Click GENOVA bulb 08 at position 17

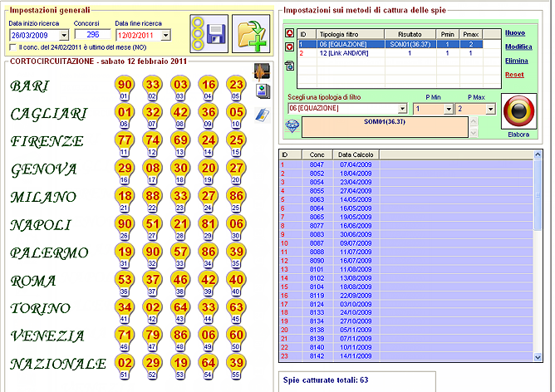tap(153, 171)
